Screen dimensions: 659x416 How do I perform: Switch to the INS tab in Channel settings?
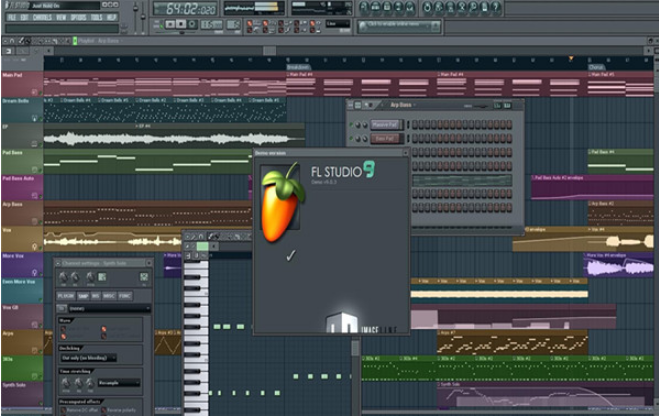(95, 296)
